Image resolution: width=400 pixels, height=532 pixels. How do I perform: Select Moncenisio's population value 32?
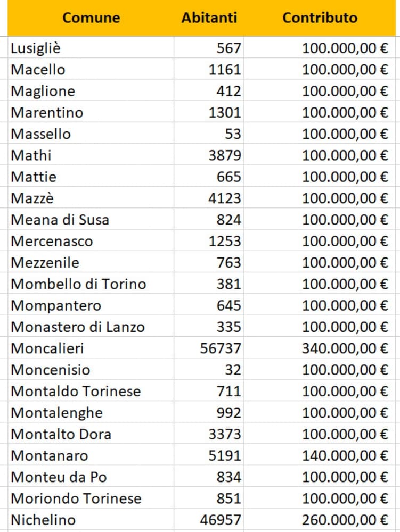(x=233, y=370)
